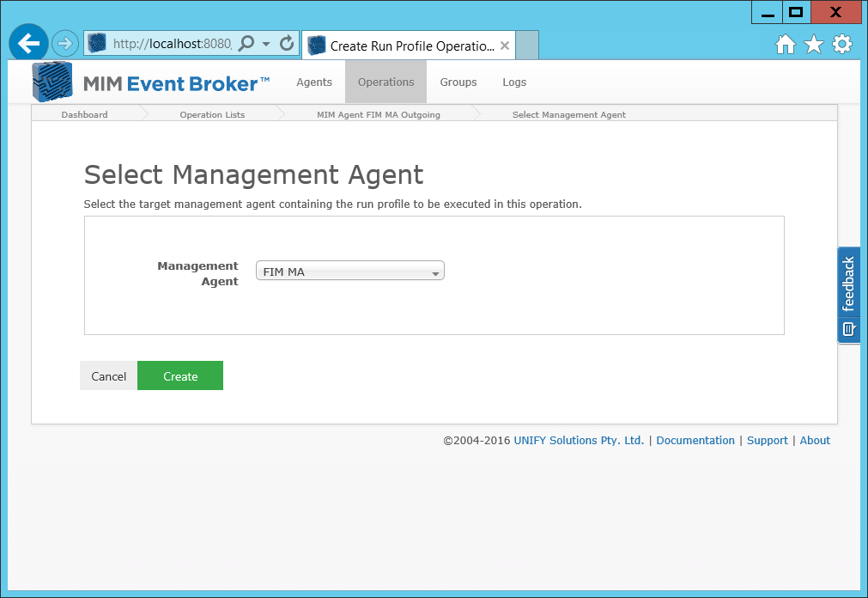Image resolution: width=868 pixels, height=598 pixels.
Task: Open Favorites with the star icon
Action: tap(814, 44)
